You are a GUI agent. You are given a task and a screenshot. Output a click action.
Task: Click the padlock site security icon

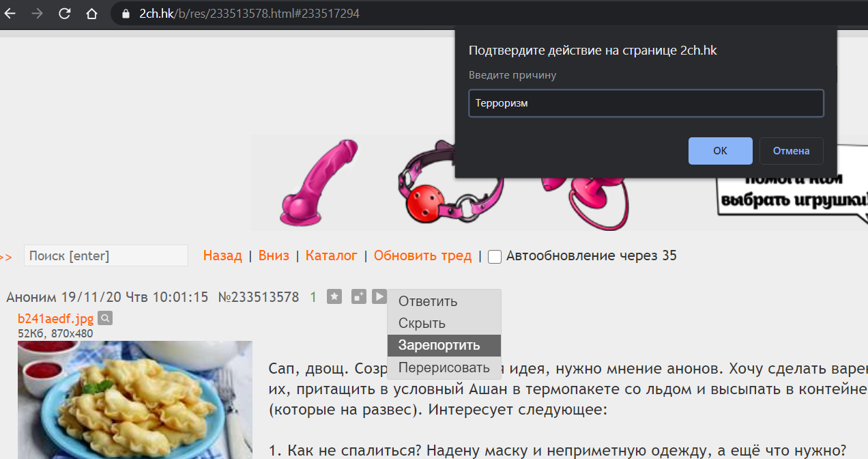pyautogui.click(x=126, y=13)
